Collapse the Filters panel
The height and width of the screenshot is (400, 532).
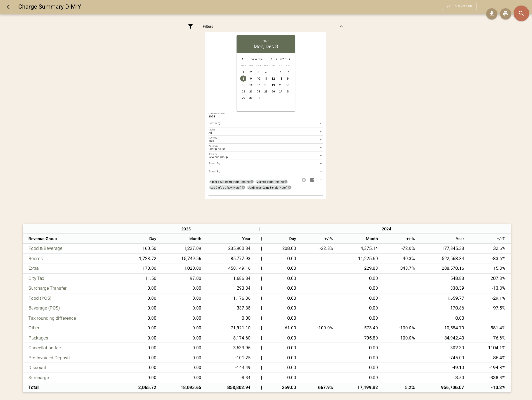pyautogui.click(x=341, y=26)
